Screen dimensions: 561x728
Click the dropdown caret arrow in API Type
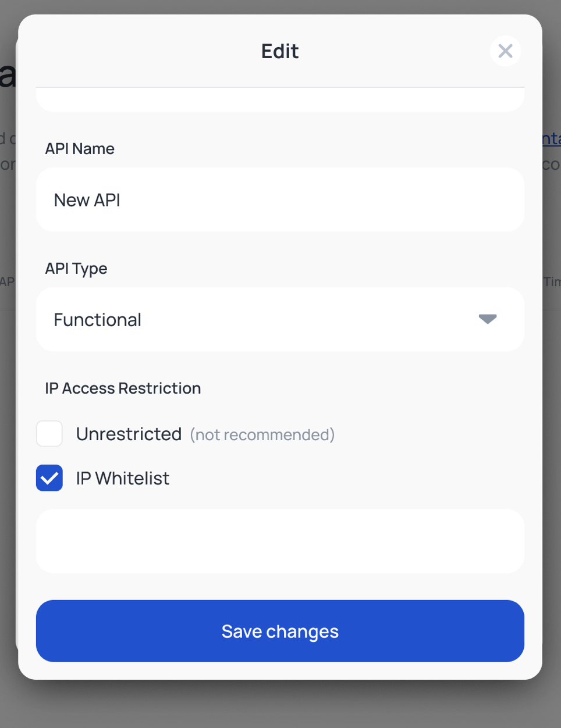click(x=487, y=319)
